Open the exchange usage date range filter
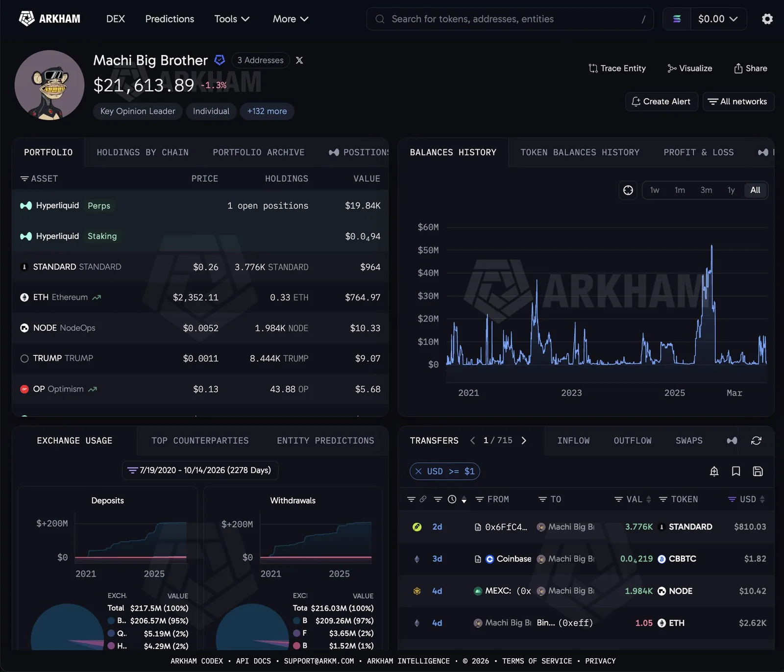 (200, 470)
